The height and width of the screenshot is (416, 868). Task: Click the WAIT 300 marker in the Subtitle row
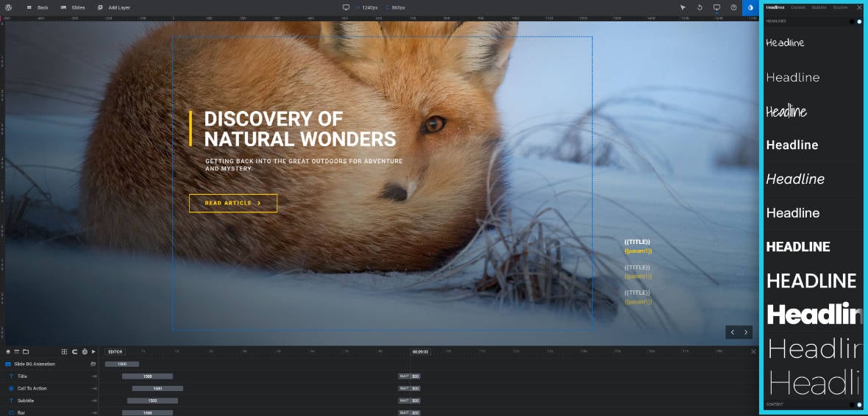[409, 401]
